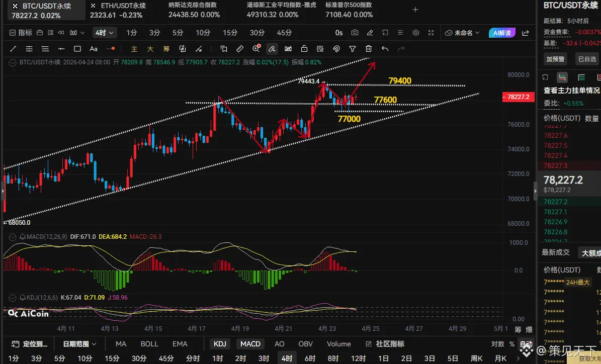Image resolution: width=601 pixels, height=364 pixels.
Task: Open the indicators 指标 panel
Action: (21, 33)
